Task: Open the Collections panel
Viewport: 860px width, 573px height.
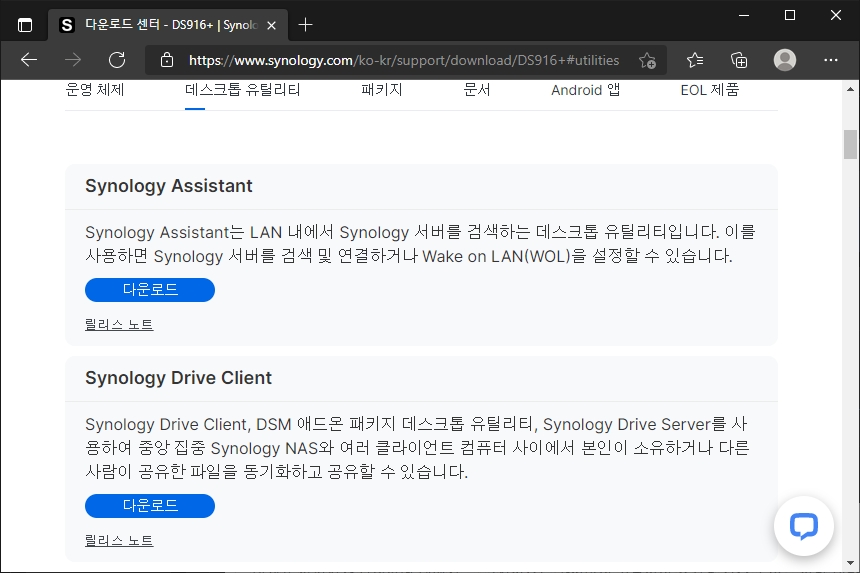Action: (739, 60)
